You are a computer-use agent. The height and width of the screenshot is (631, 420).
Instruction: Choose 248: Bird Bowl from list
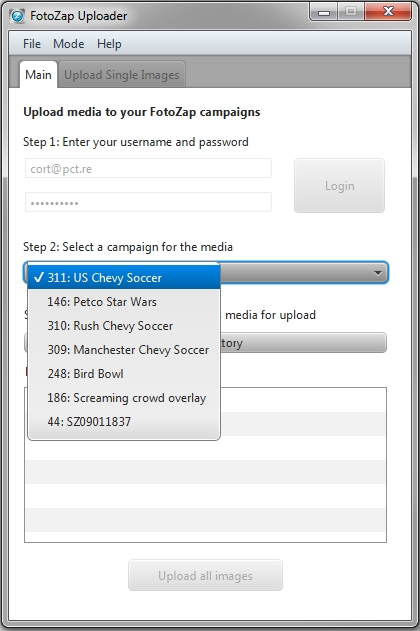(124, 374)
